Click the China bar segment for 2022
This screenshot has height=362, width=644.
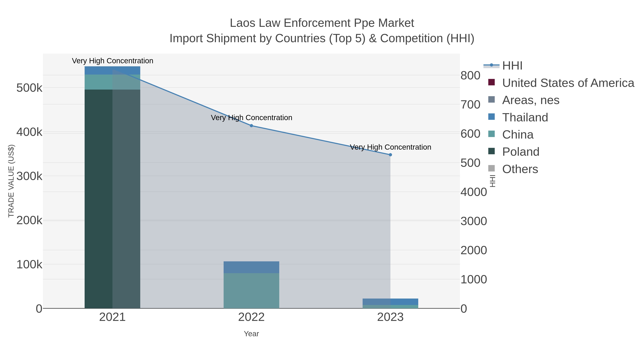(x=252, y=291)
